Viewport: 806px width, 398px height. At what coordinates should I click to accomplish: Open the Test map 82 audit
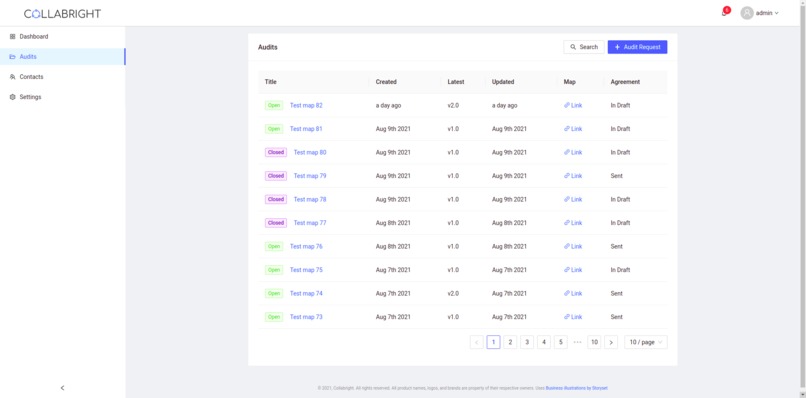(x=306, y=105)
